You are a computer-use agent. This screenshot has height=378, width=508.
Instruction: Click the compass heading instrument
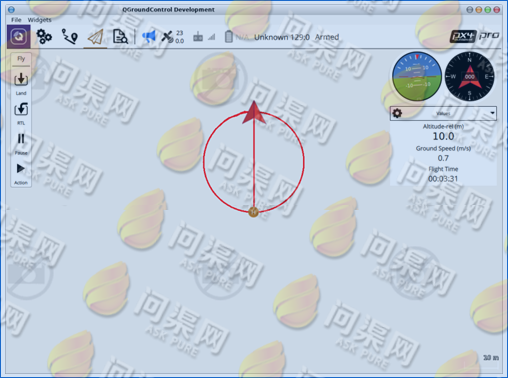tap(469, 77)
